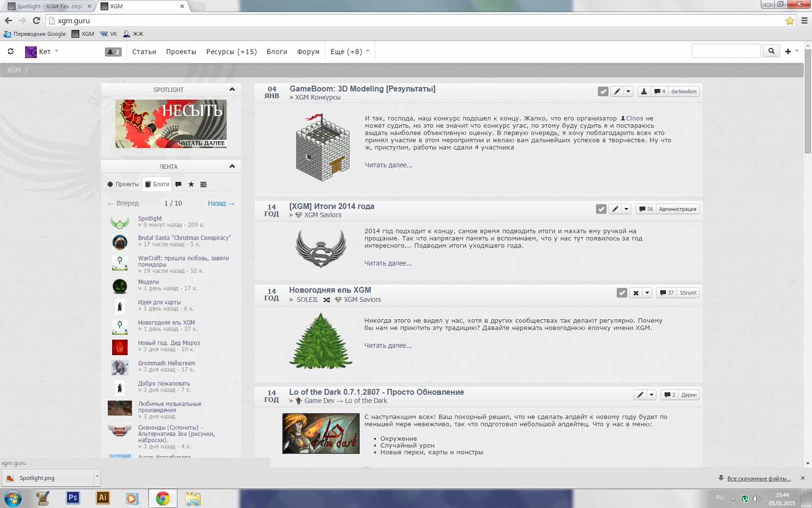This screenshot has height=508, width=812.
Task: Open the notifications bell showing 2
Action: (113, 52)
